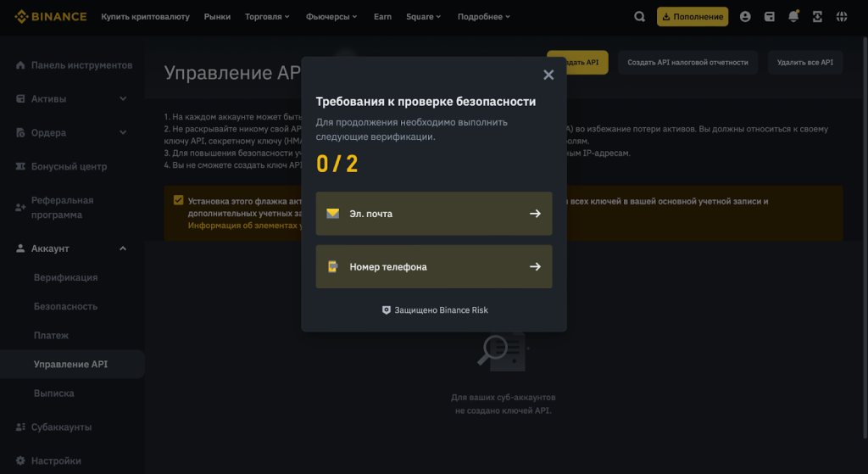Open the user profile icon
868x474 pixels.
(x=745, y=17)
